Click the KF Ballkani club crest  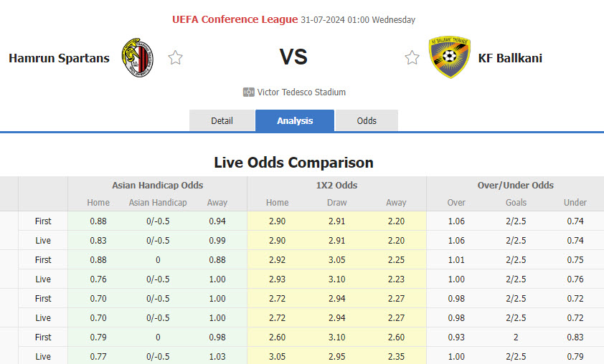(449, 58)
